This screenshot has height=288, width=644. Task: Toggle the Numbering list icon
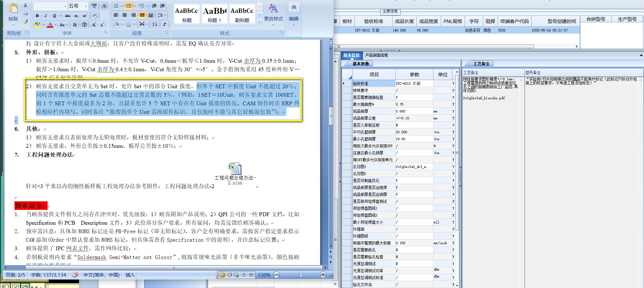(128, 6)
